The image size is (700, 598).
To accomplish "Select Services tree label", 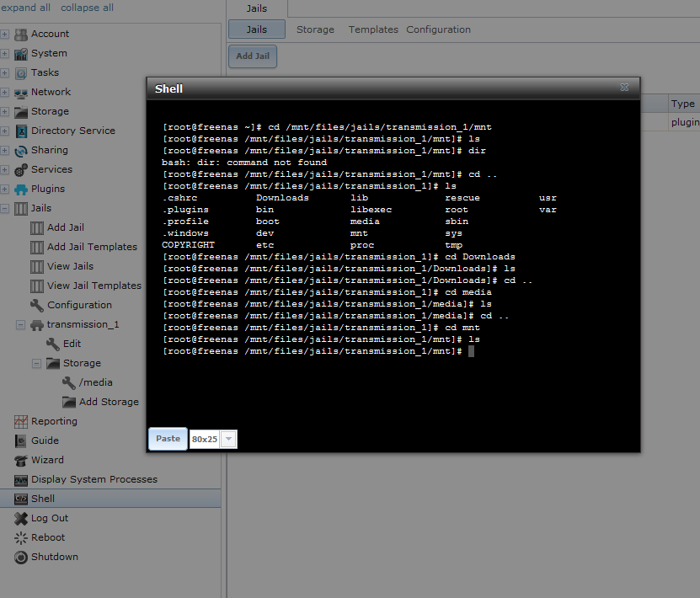I will tap(51, 169).
